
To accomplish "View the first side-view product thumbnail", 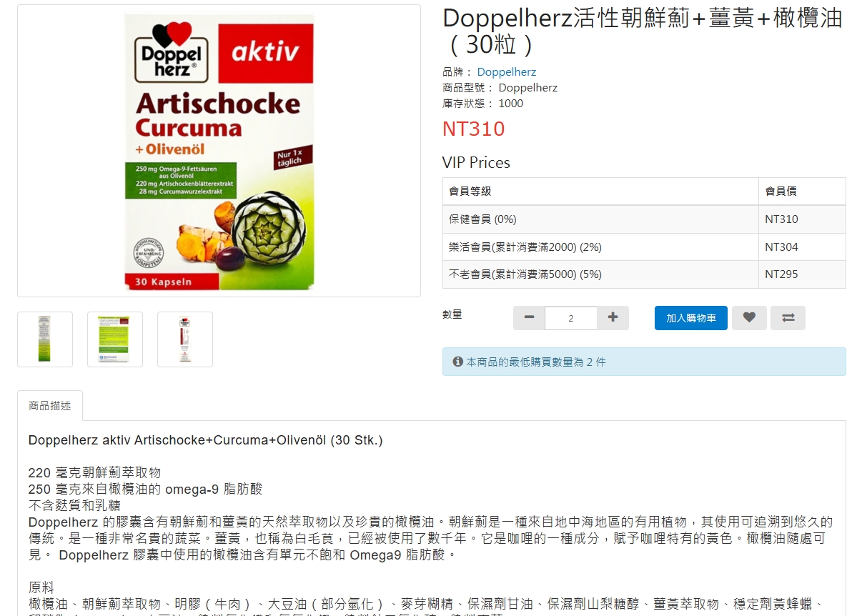I will (45, 339).
